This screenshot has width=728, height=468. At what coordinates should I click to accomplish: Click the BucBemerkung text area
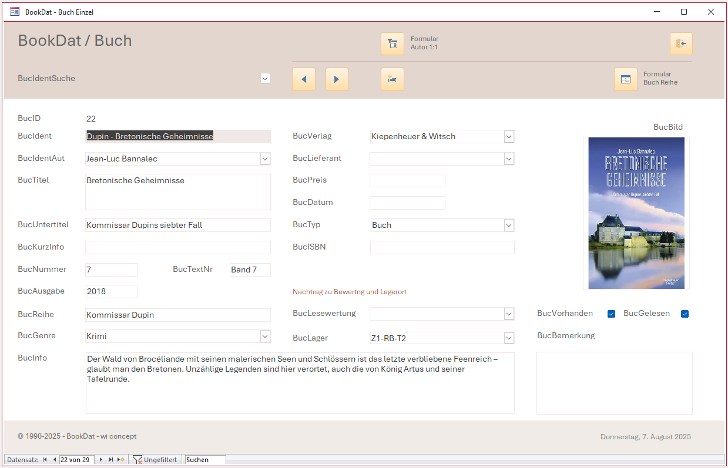point(614,379)
